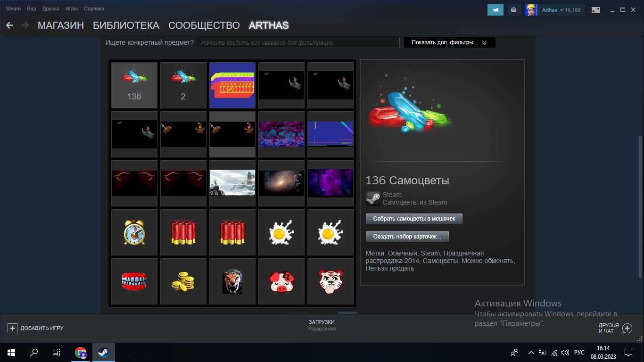Select the gold coins emoticon

pyautogui.click(x=183, y=281)
